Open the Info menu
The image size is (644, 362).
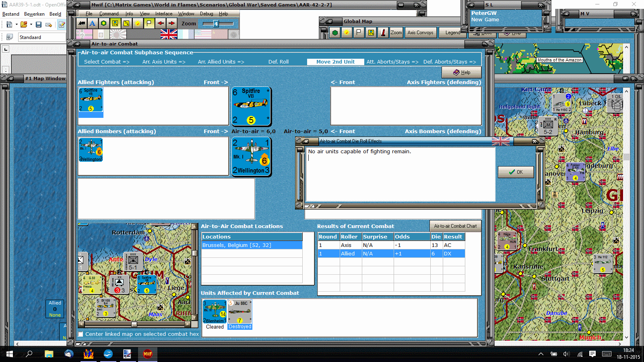129,14
